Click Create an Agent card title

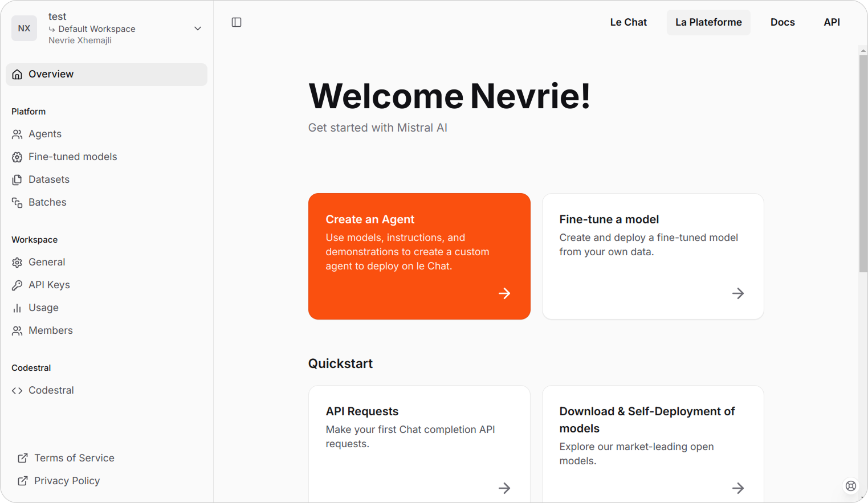[x=370, y=219]
